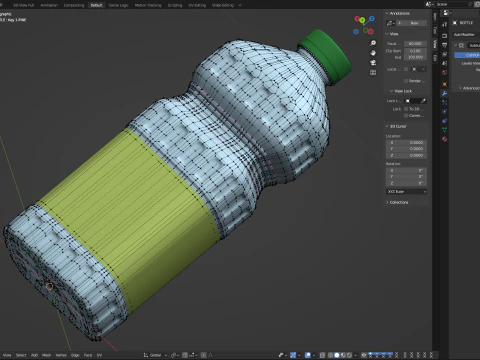
Task: Toggle the viewport gizmo display icon
Action: pyautogui.click(x=293, y=355)
